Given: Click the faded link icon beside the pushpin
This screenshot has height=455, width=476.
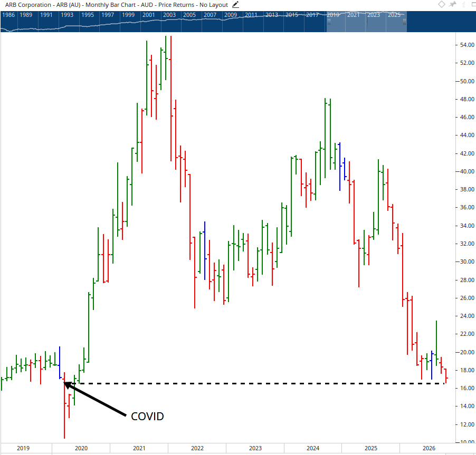Looking at the screenshot, I should point(463,4).
